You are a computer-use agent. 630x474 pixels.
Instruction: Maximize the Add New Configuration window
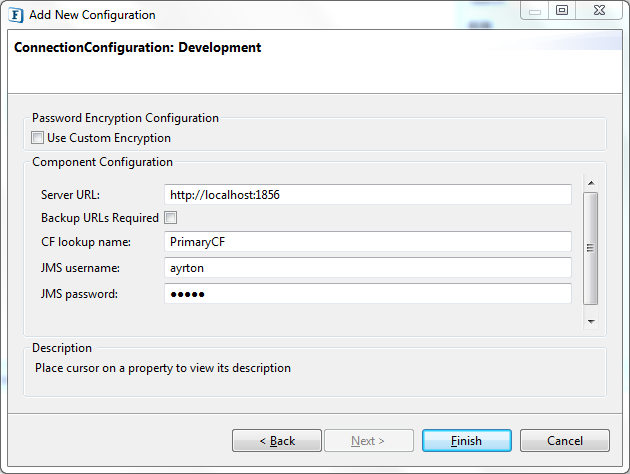click(x=562, y=10)
